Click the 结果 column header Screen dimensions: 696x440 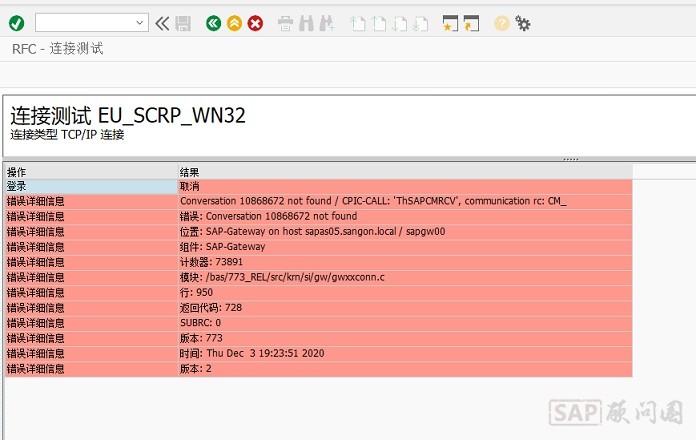pos(405,172)
